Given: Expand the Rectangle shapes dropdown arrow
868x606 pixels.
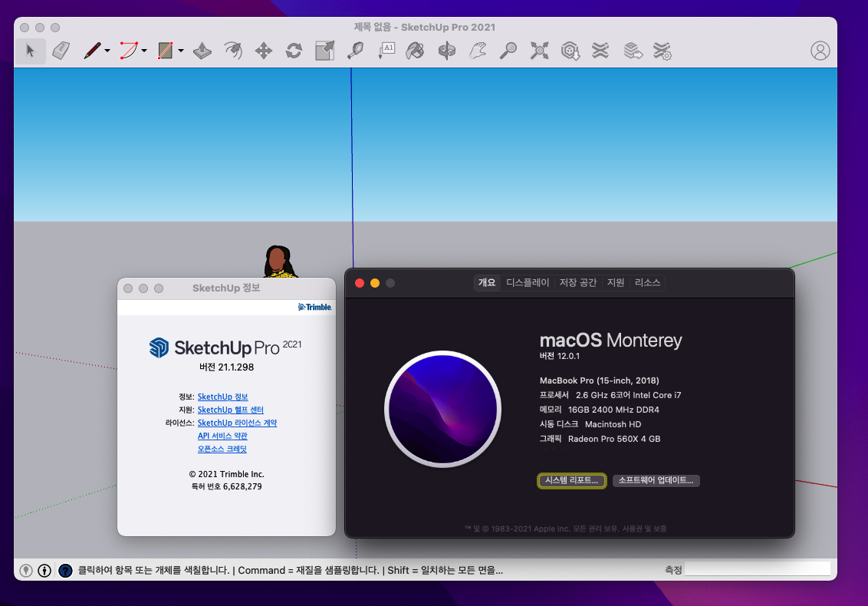Looking at the screenshot, I should pos(180,51).
